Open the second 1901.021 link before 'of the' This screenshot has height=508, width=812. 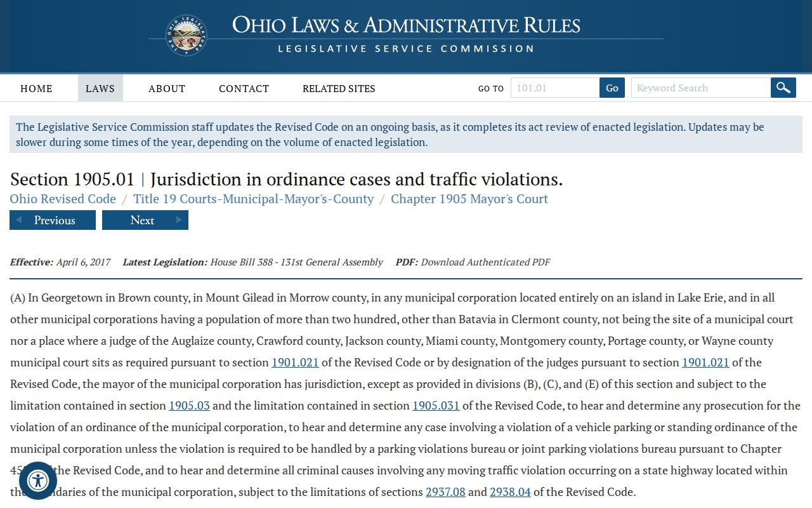[x=705, y=363]
